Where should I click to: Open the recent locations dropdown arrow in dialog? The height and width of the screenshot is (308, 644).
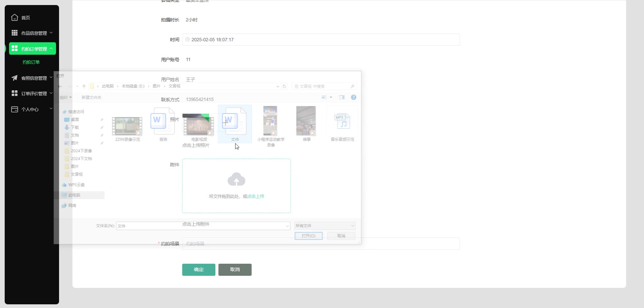77,87
